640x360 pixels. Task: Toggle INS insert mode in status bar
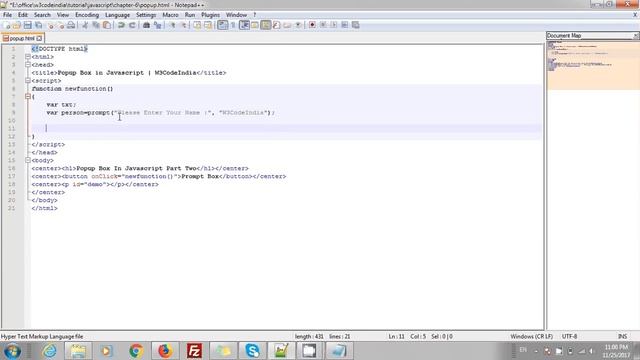pyautogui.click(x=622, y=336)
